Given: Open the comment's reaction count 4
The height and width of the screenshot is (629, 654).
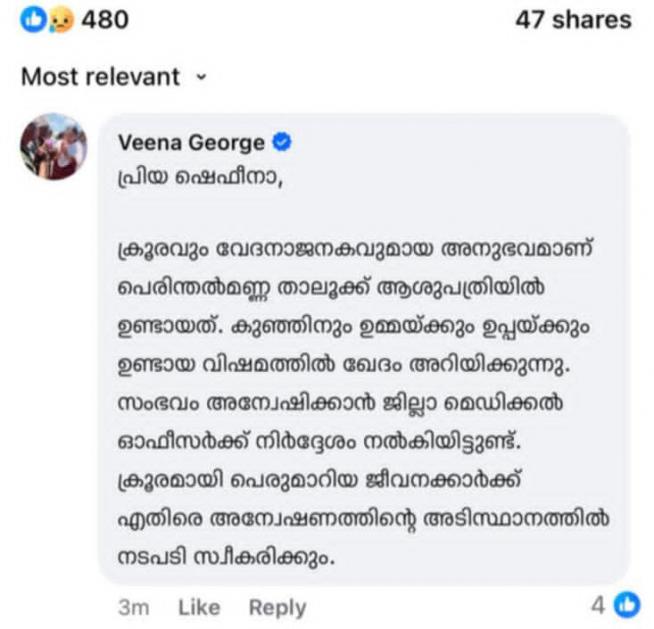Looking at the screenshot, I should (598, 605).
